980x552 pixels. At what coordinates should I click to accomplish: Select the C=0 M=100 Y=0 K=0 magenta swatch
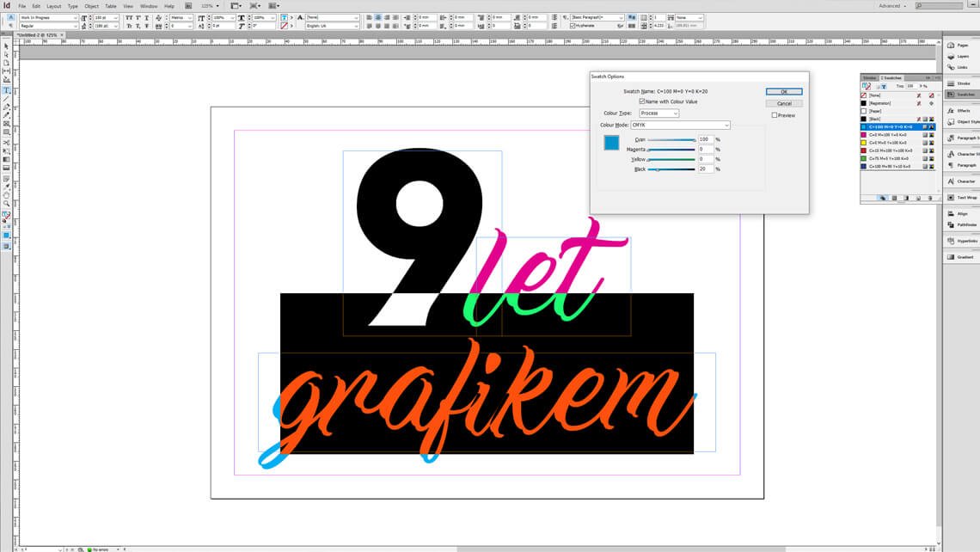point(897,134)
